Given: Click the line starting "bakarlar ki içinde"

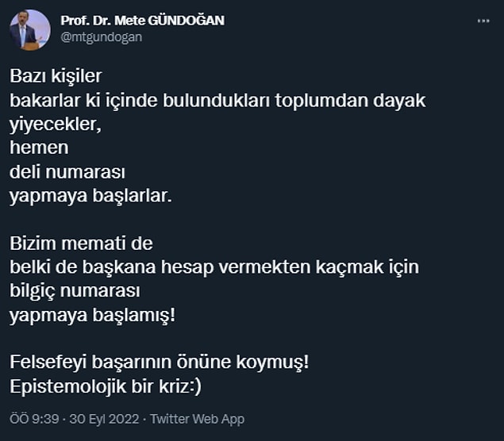Looking at the screenshot, I should (217, 100).
